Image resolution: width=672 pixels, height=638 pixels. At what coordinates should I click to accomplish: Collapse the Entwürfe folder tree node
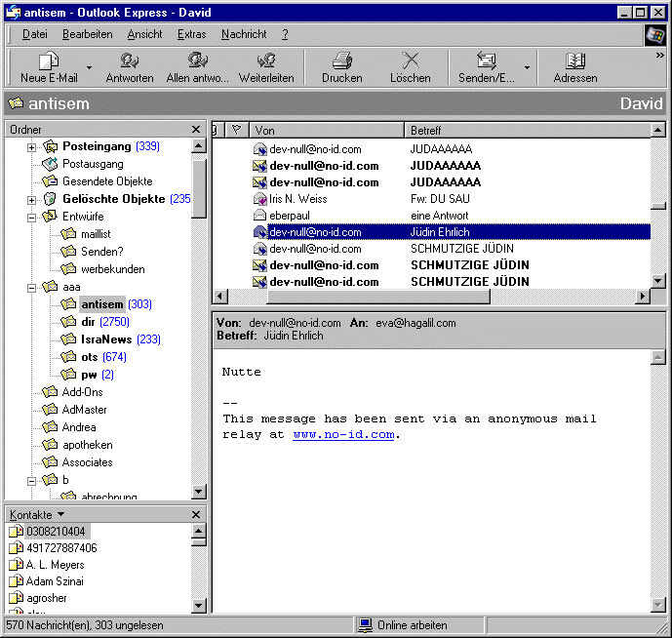(x=31, y=218)
